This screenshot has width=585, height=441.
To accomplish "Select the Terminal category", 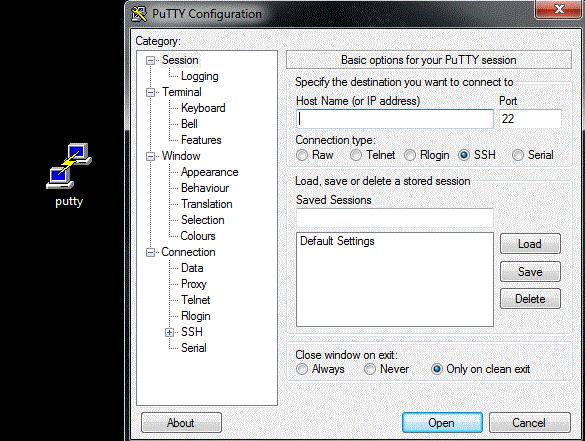I will pos(182,92).
